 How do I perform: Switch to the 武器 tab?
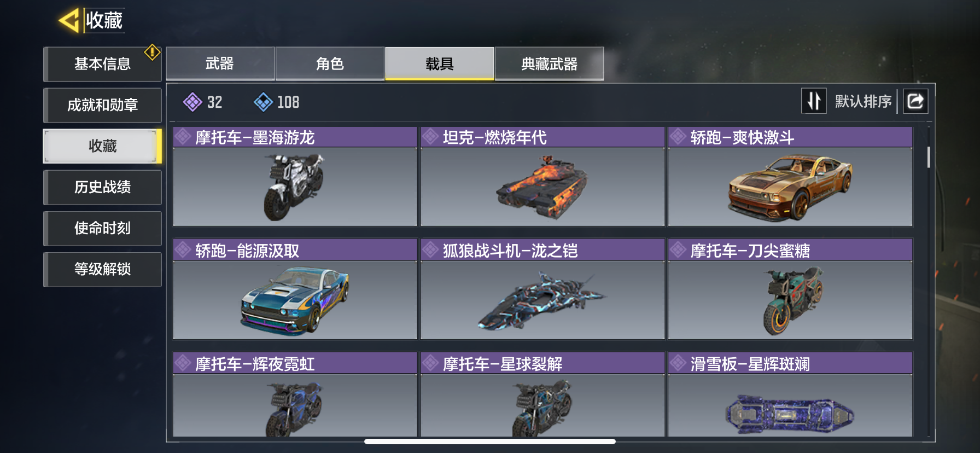point(220,64)
